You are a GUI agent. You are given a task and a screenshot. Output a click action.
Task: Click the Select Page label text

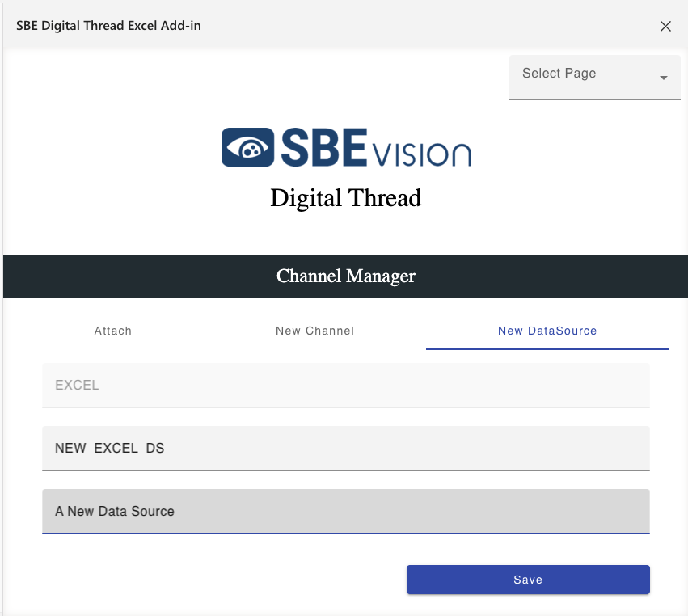pyautogui.click(x=559, y=74)
